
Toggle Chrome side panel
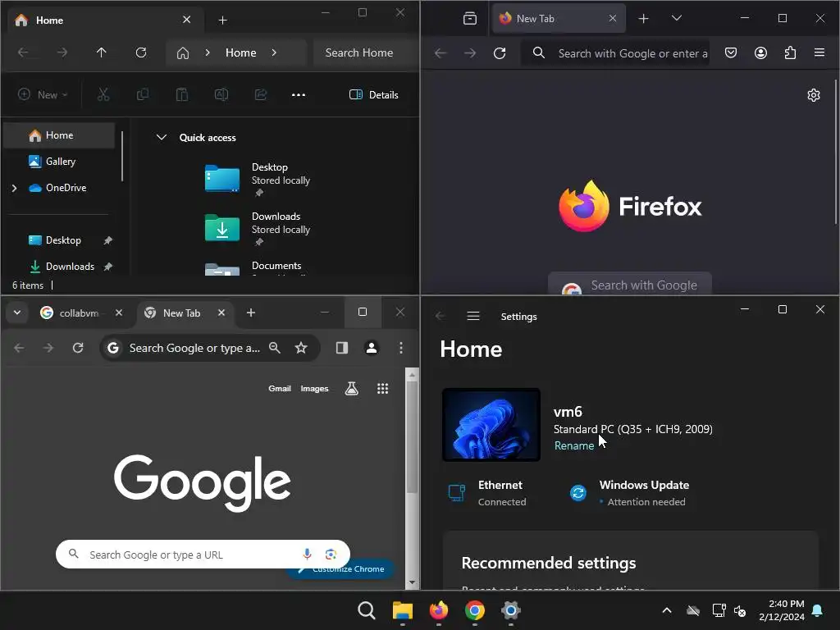pyautogui.click(x=342, y=348)
